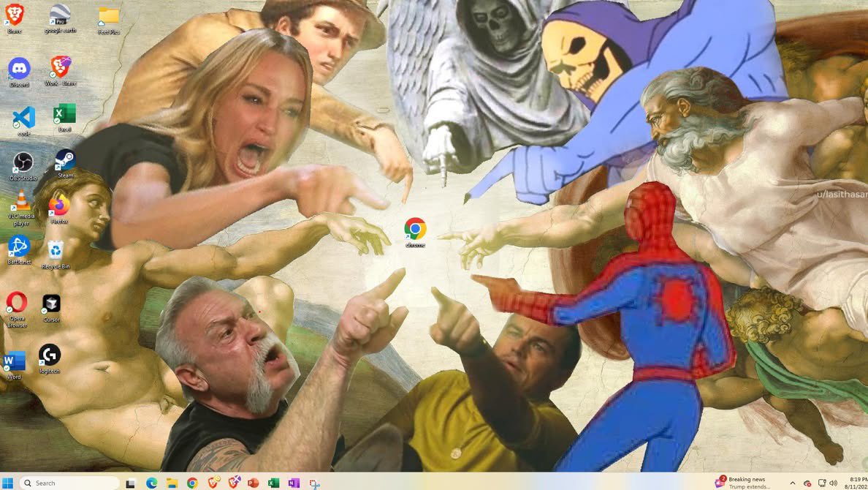The height and width of the screenshot is (490, 868).
Task: Select the Brave desktop shortcut
Action: pos(15,18)
